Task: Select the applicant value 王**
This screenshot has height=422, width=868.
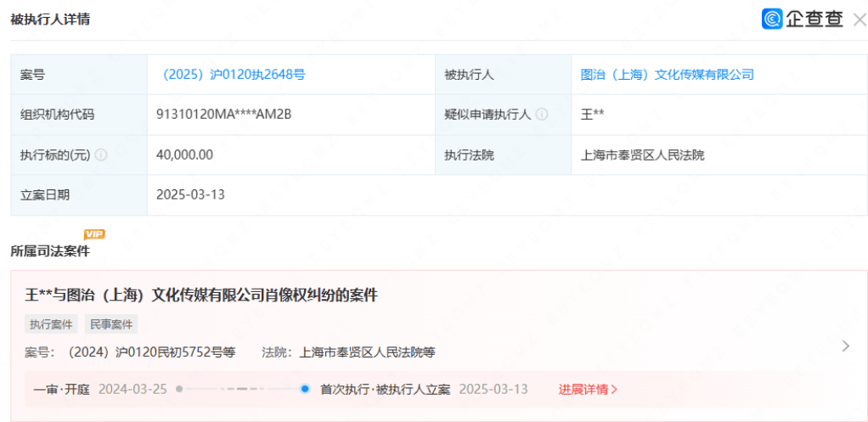Action: point(592,115)
